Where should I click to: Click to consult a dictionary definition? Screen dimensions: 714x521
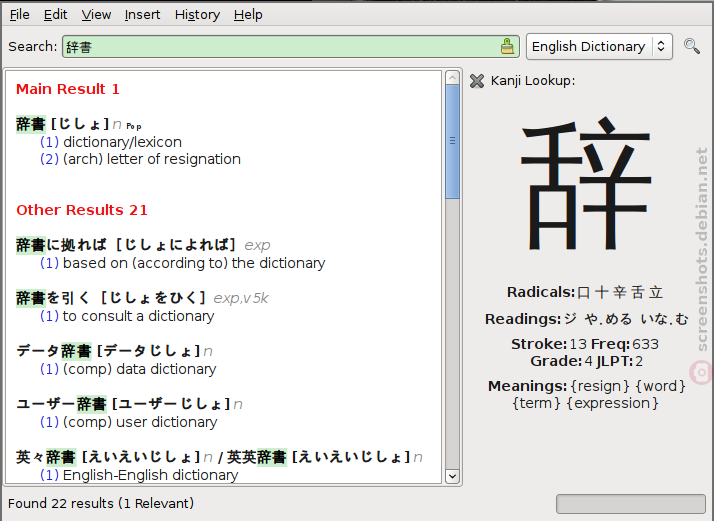pyautogui.click(x=138, y=316)
